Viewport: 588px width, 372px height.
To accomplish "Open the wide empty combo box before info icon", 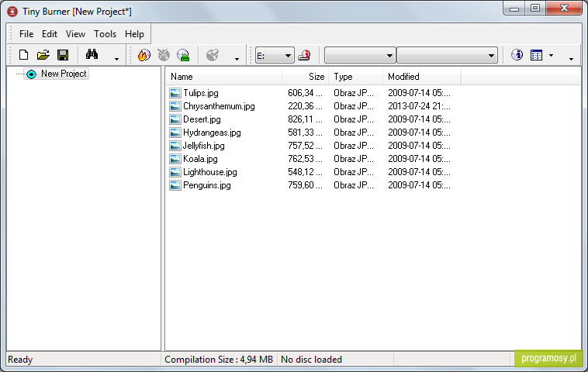I will (x=447, y=56).
